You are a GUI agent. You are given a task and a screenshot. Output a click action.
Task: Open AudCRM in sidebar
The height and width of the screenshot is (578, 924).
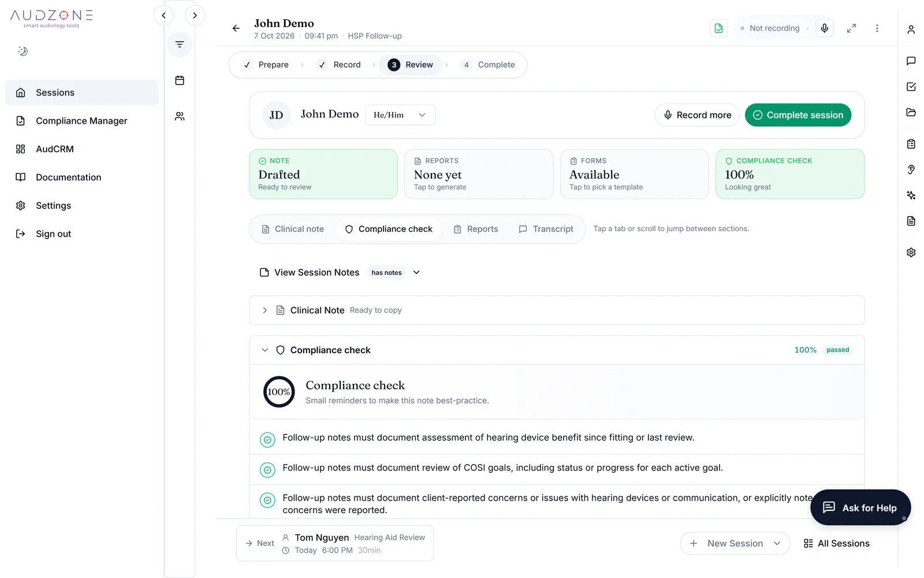click(x=81, y=149)
